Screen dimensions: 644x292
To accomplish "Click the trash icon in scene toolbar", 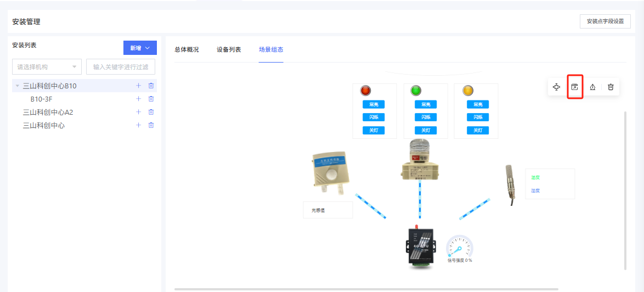I will [611, 87].
